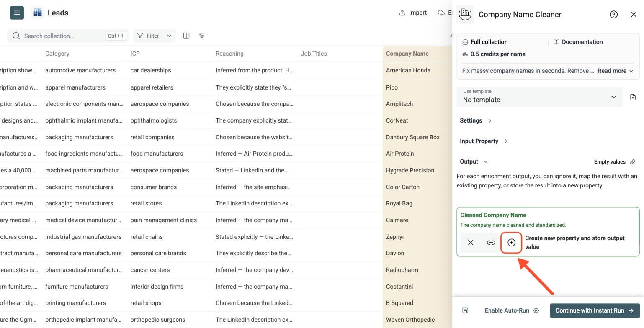
Task: Open the help question mark icon
Action: click(x=614, y=15)
